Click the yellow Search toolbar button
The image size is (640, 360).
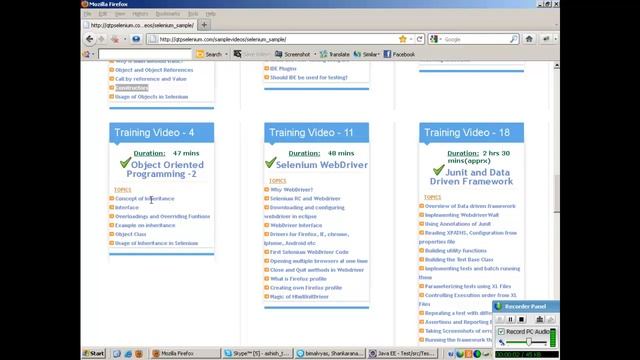pyautogui.click(x=209, y=54)
